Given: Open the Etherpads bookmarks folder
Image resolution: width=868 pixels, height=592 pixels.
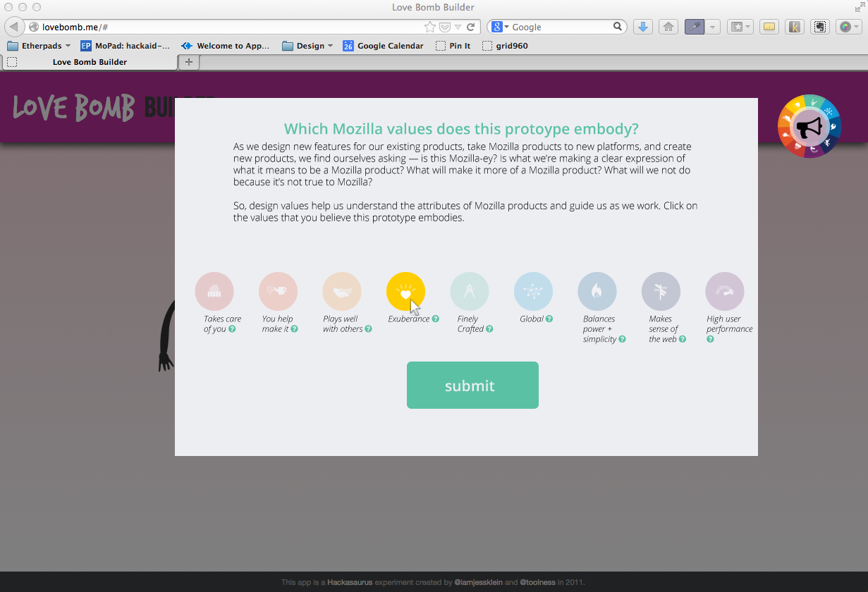Looking at the screenshot, I should point(39,46).
